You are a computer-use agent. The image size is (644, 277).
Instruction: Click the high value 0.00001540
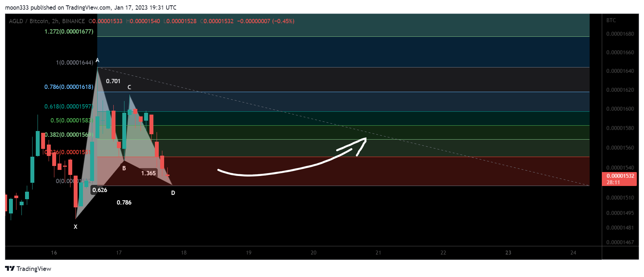[x=145, y=21]
